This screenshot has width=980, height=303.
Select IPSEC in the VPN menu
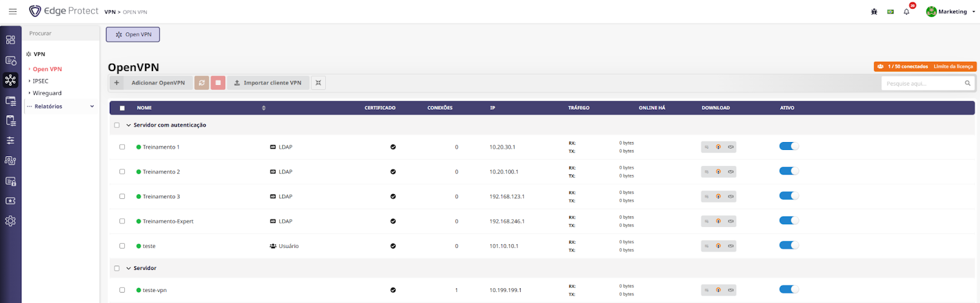pyautogui.click(x=40, y=81)
